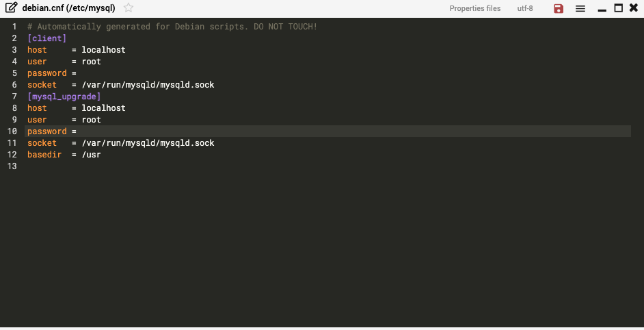Open the hamburger menu
This screenshot has width=644, height=330.
580,8
